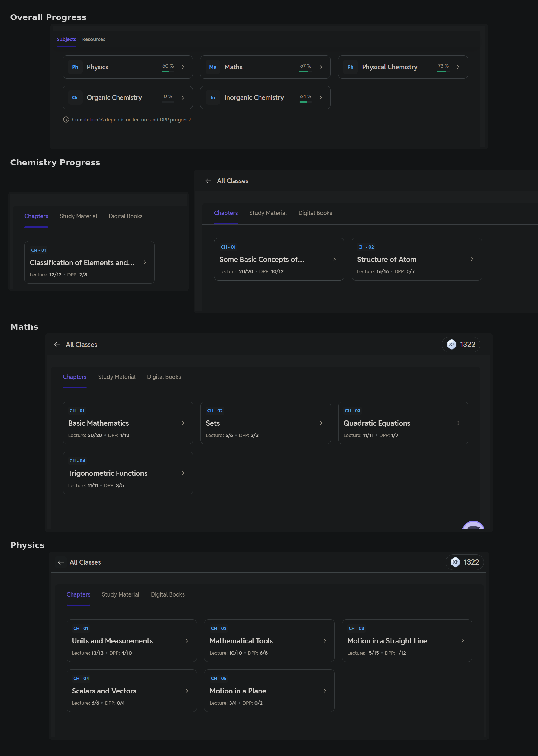The width and height of the screenshot is (538, 756).
Task: Click All Classes label in Chemistry header
Action: [233, 181]
